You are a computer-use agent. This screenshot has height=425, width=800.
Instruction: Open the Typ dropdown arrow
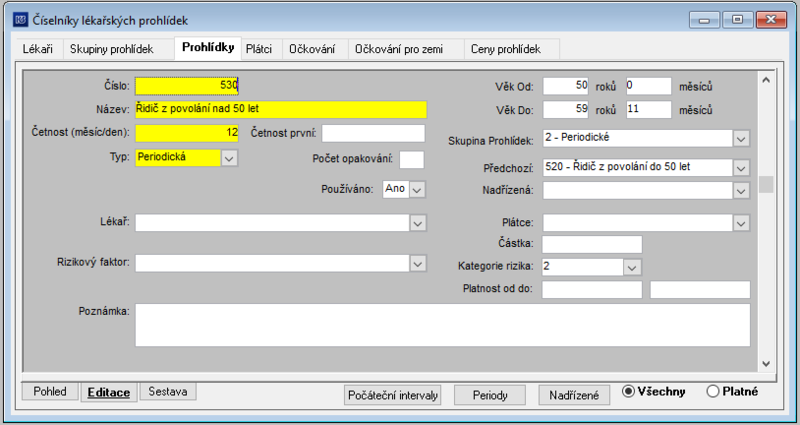tap(230, 158)
